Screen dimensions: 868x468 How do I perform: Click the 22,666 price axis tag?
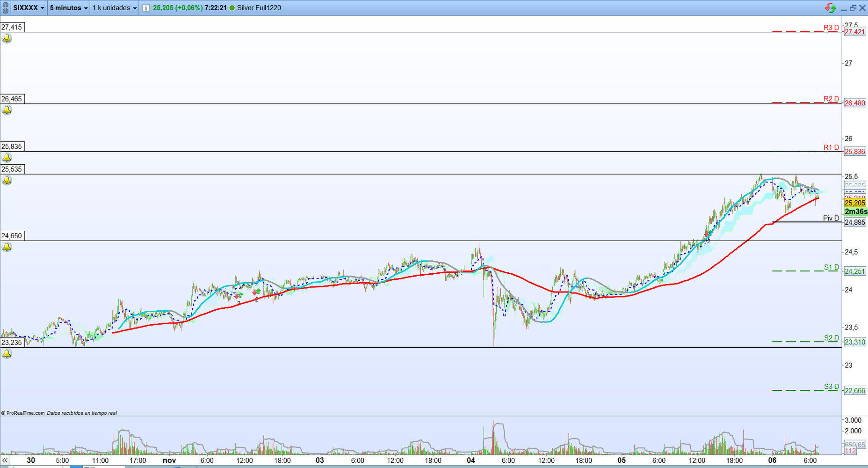point(855,391)
